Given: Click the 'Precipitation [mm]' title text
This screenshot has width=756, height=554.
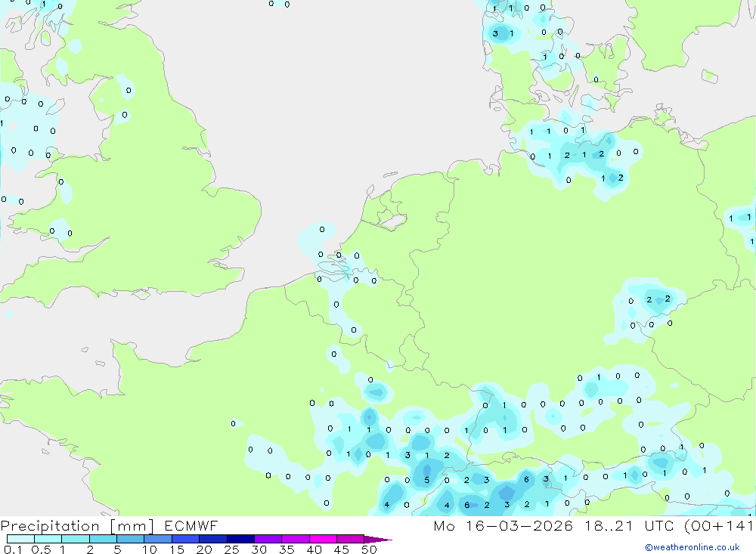Looking at the screenshot, I should pos(77,526).
